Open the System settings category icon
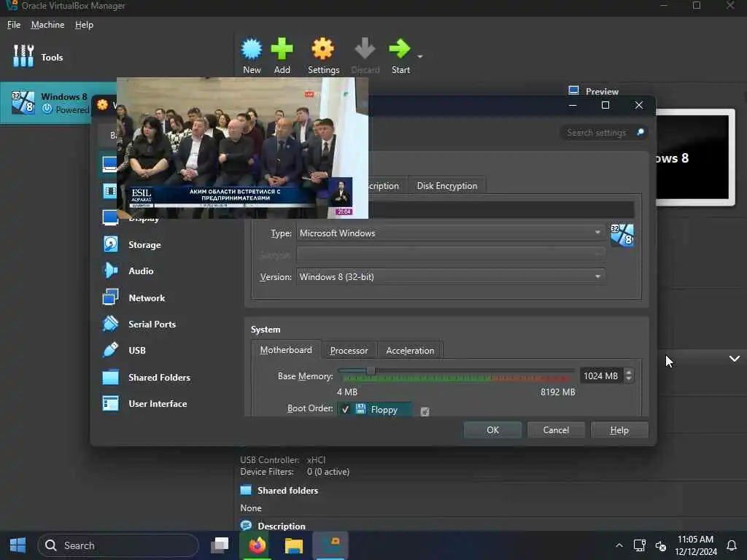747x560 pixels. coord(110,191)
